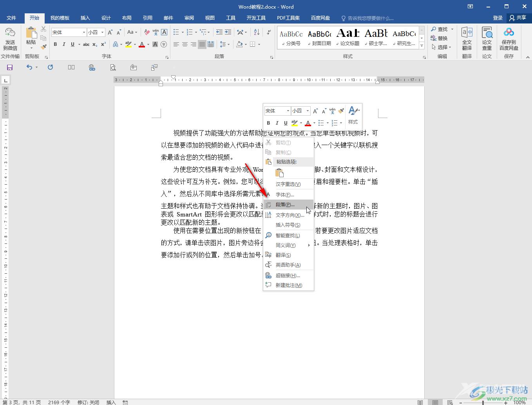Click superscript x² icon in ribbon

pos(103,45)
